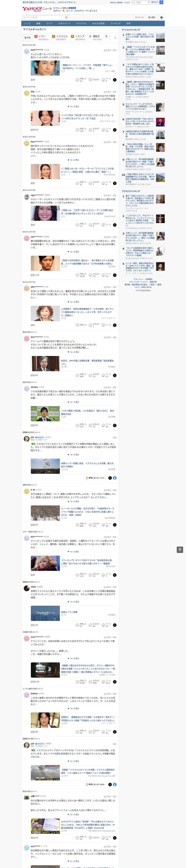This screenshot has height=868, width=186.
Task: Share kin's 46分前 comment on X
Action: 115,575
